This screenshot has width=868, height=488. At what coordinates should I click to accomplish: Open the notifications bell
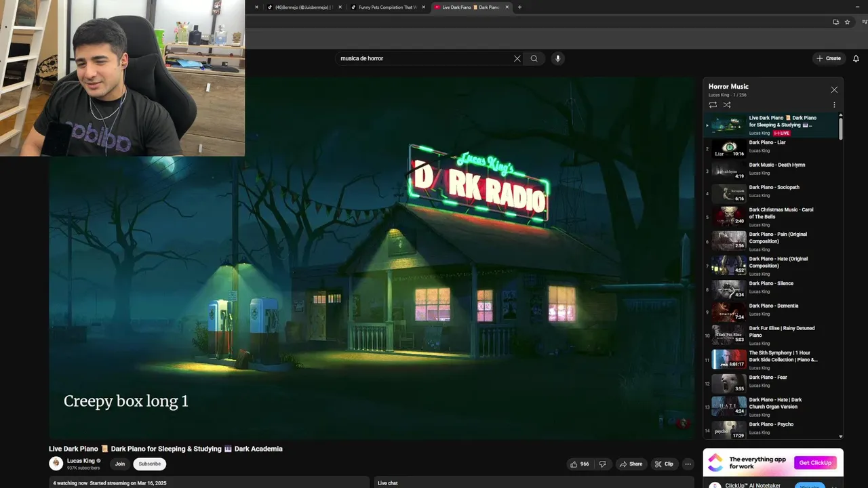pyautogui.click(x=856, y=58)
